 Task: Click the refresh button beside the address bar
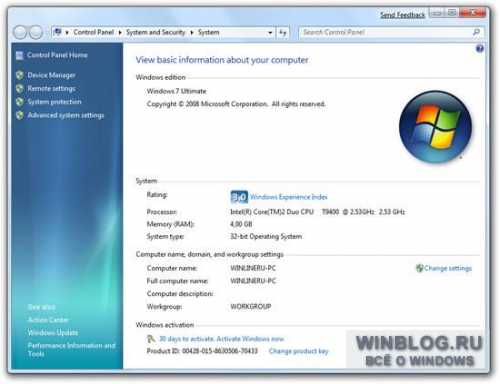(283, 32)
